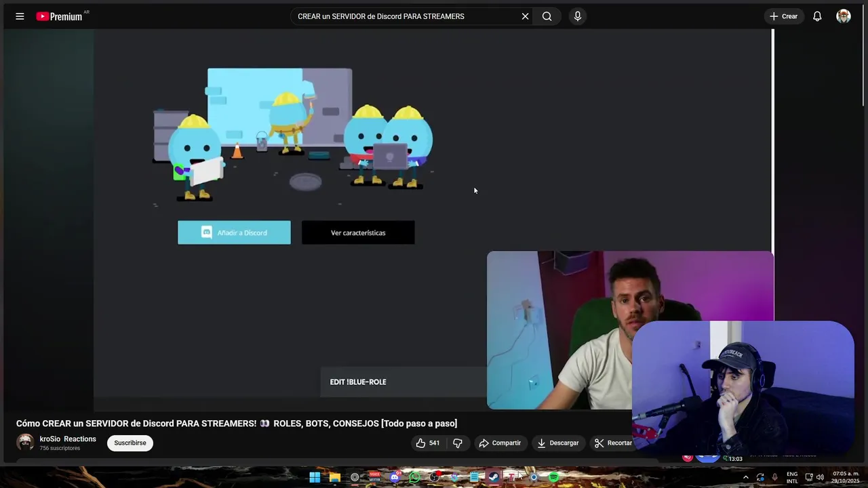This screenshot has height=488, width=868.
Task: Dislike the video with thumbs down
Action: [x=458, y=443]
